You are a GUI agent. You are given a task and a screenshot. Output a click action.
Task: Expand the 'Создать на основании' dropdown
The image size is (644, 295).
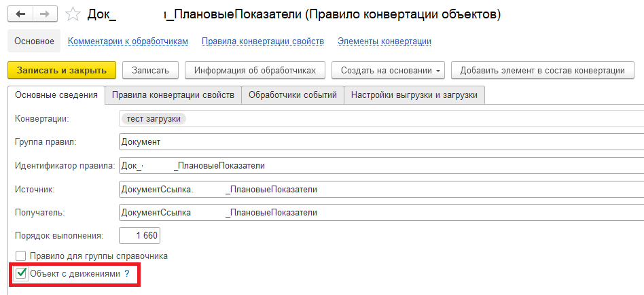click(x=392, y=71)
